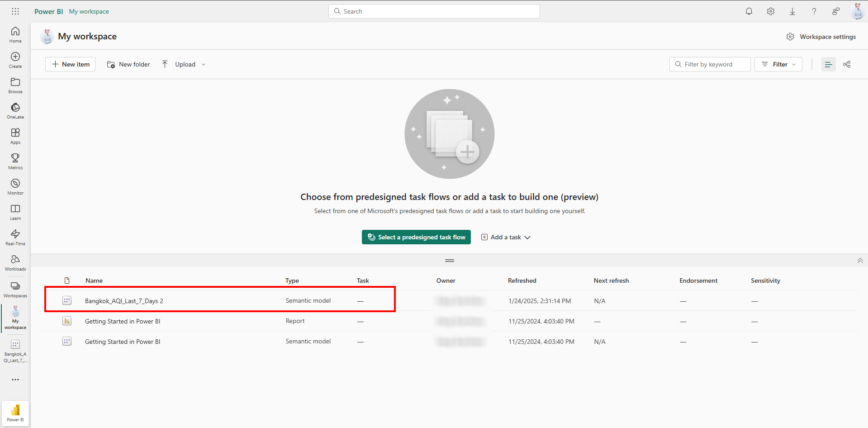
Task: Switch to list view icon
Action: pos(829,64)
